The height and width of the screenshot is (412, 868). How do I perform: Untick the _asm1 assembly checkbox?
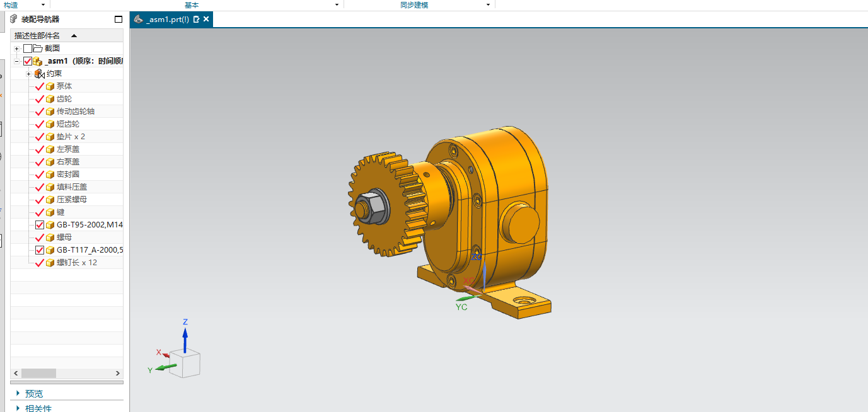(x=27, y=61)
